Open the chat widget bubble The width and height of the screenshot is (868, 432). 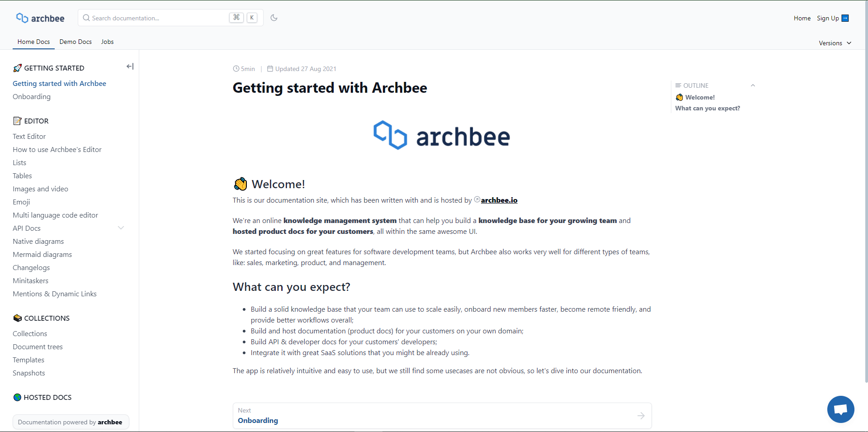pyautogui.click(x=840, y=409)
